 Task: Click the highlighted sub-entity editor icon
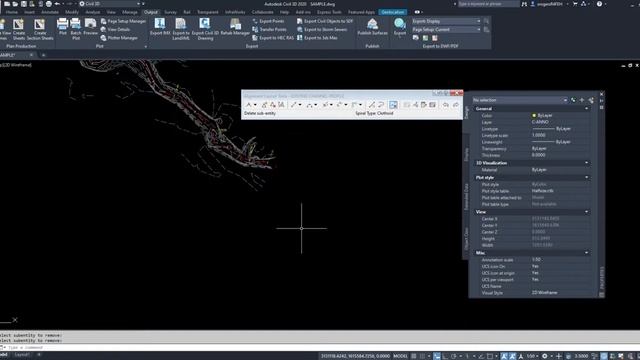click(393, 105)
